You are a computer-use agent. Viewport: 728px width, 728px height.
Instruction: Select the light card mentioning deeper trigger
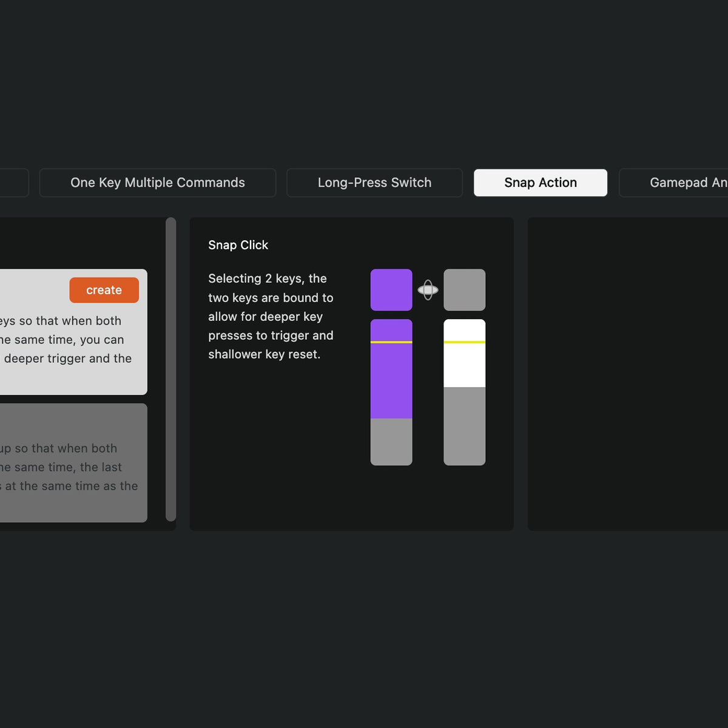click(67, 352)
